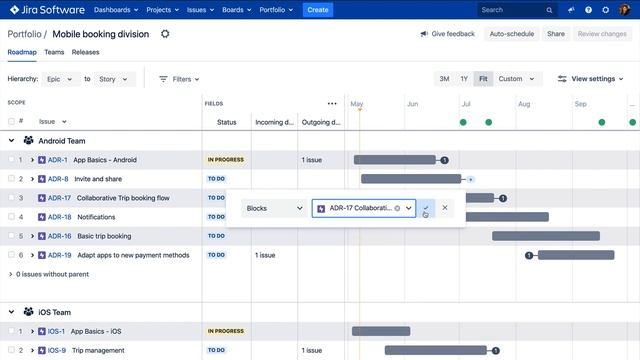Click the second green release marker in July
Image resolution: width=640 pixels, height=360 pixels.
(489, 122)
